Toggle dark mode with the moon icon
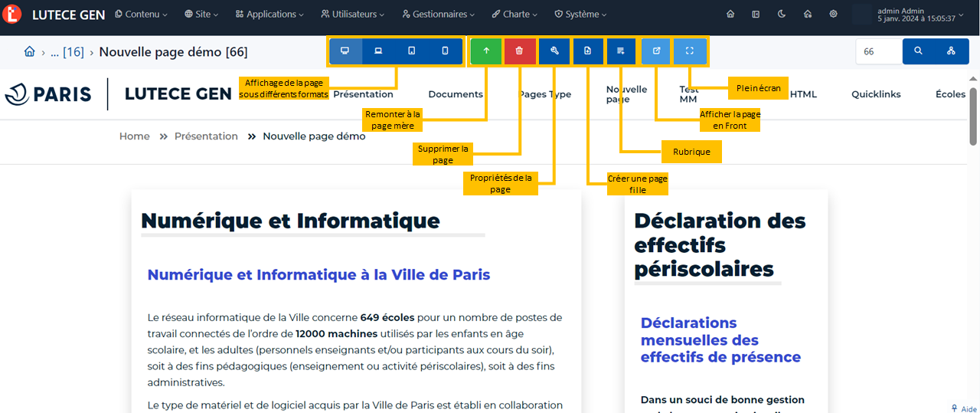 [x=782, y=14]
